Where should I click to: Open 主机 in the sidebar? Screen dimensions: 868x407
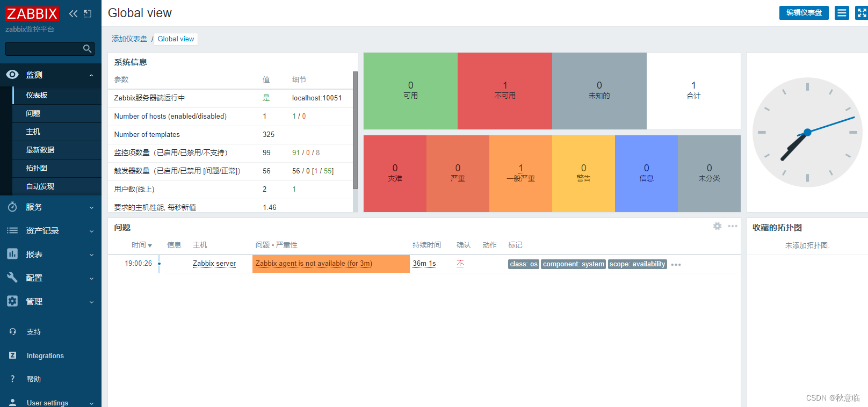(57, 132)
